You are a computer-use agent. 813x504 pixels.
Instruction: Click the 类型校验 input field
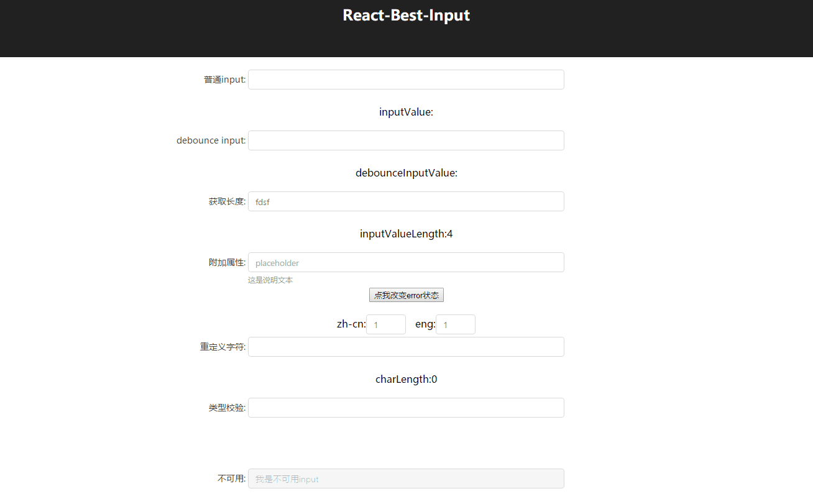coord(406,408)
